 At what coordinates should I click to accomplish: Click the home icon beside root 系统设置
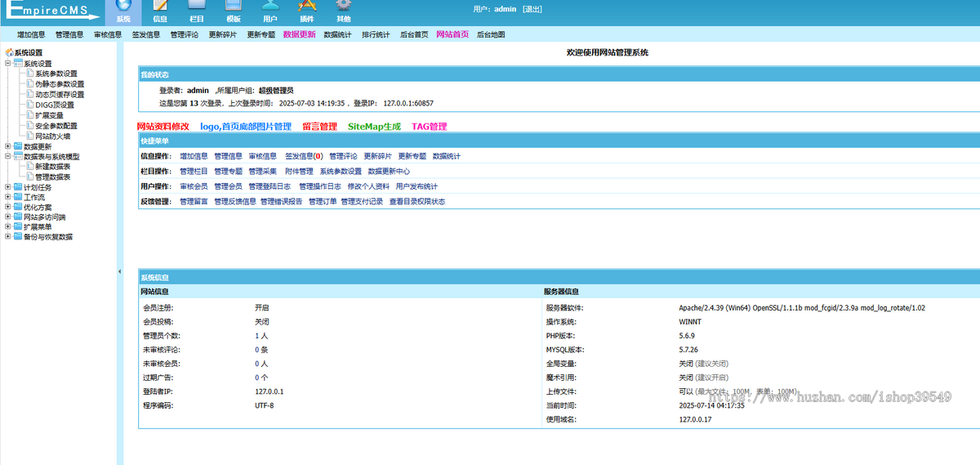10,52
